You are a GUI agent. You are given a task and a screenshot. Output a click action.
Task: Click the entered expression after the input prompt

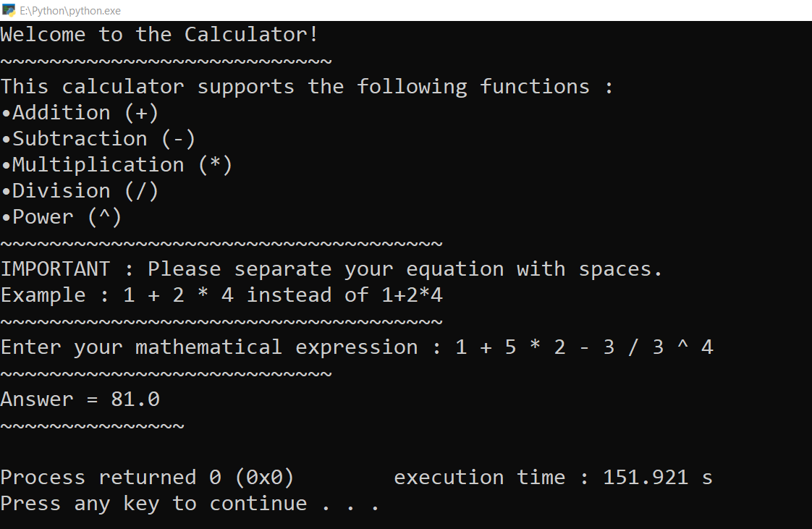point(586,347)
